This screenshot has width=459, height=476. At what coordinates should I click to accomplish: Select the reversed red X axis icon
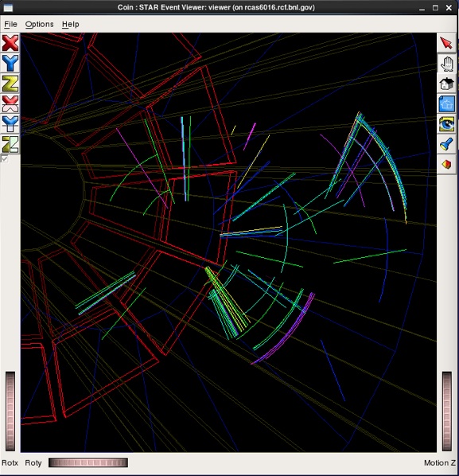(10, 103)
